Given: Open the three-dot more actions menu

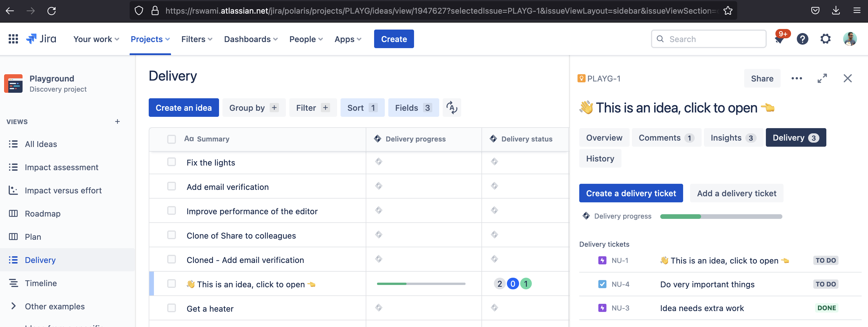Looking at the screenshot, I should [x=797, y=79].
